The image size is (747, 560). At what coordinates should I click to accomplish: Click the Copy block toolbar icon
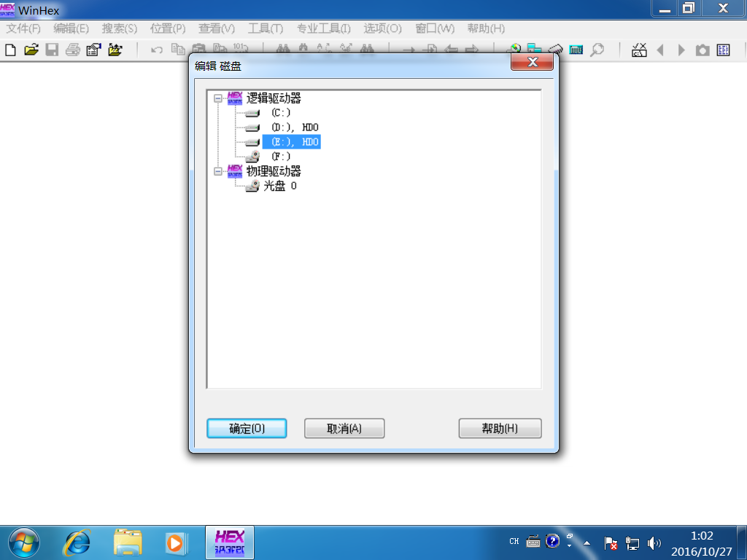click(x=178, y=49)
